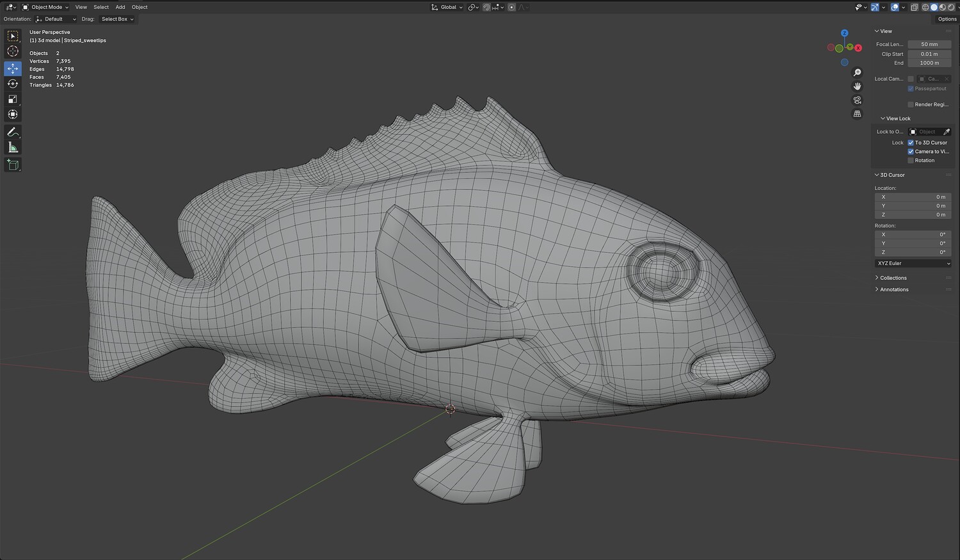Viewport: 960px width, 560px height.
Task: Open the editor type selector
Action: 11,7
